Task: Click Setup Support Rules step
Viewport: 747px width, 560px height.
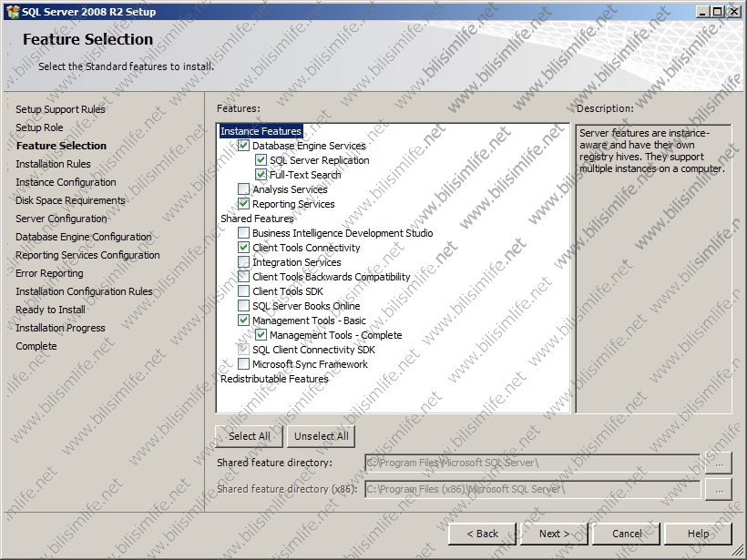Action: (60, 109)
